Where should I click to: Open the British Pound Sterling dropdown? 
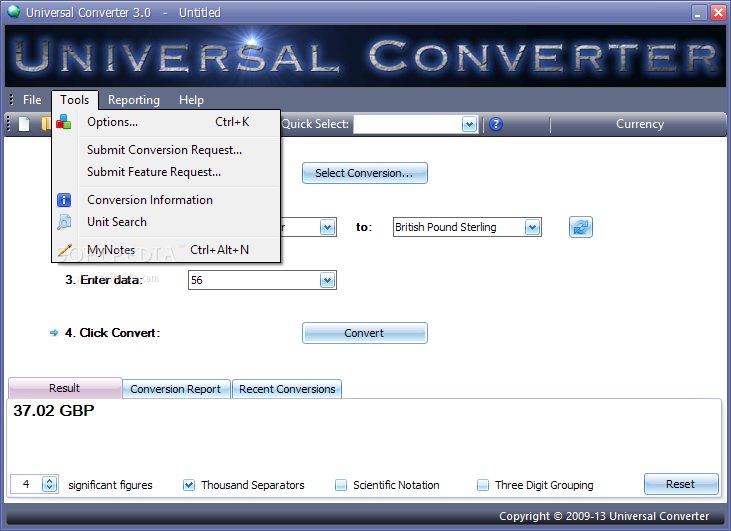pyautogui.click(x=532, y=228)
